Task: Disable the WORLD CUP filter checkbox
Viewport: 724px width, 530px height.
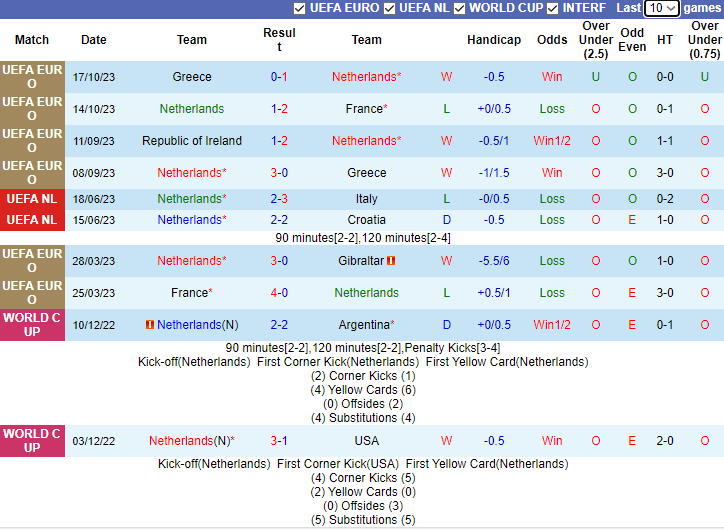Action: [x=459, y=8]
